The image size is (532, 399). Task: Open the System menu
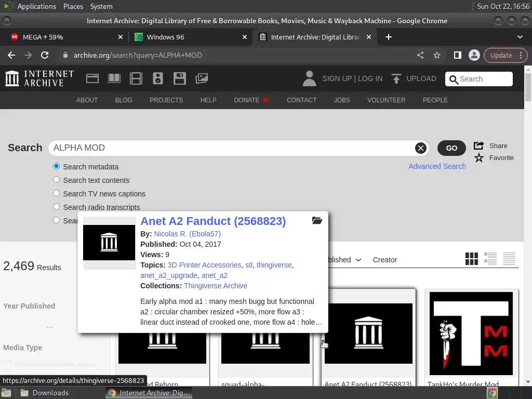click(101, 6)
